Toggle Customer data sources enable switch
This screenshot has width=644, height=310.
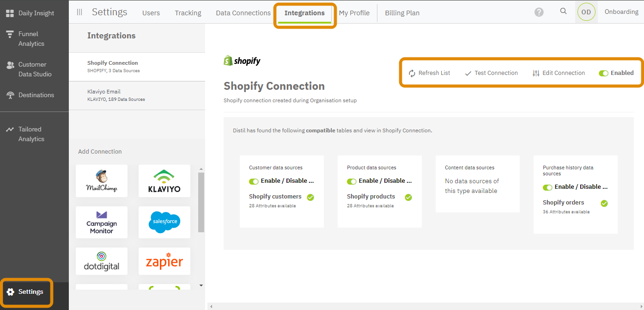coord(254,181)
